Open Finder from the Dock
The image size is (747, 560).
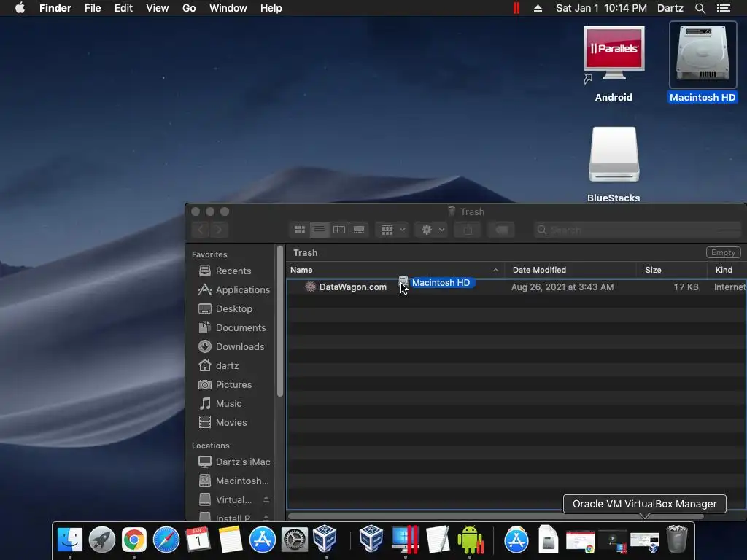(70, 540)
